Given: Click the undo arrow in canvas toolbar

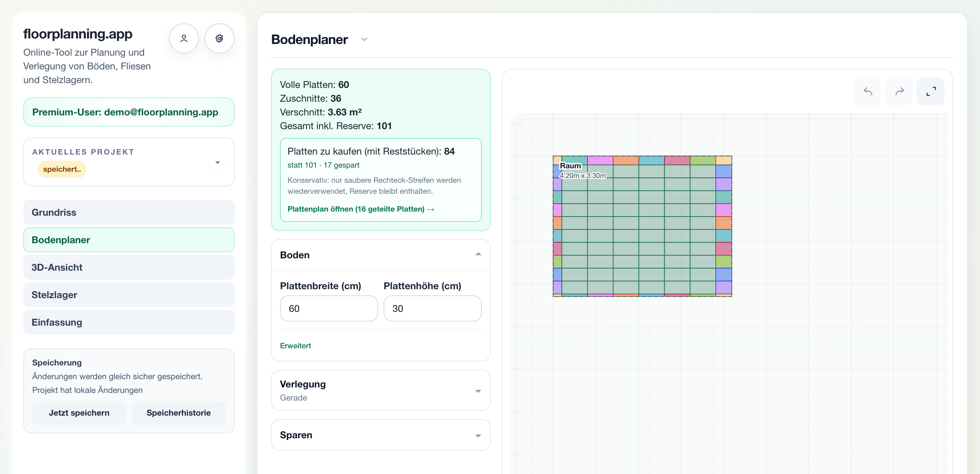Looking at the screenshot, I should (x=867, y=91).
